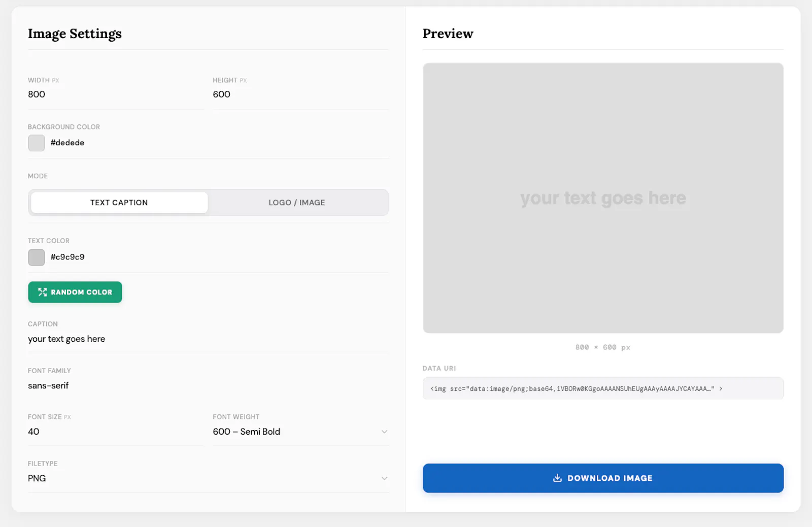
Task: Open the text color swatch picker
Action: coord(37,257)
